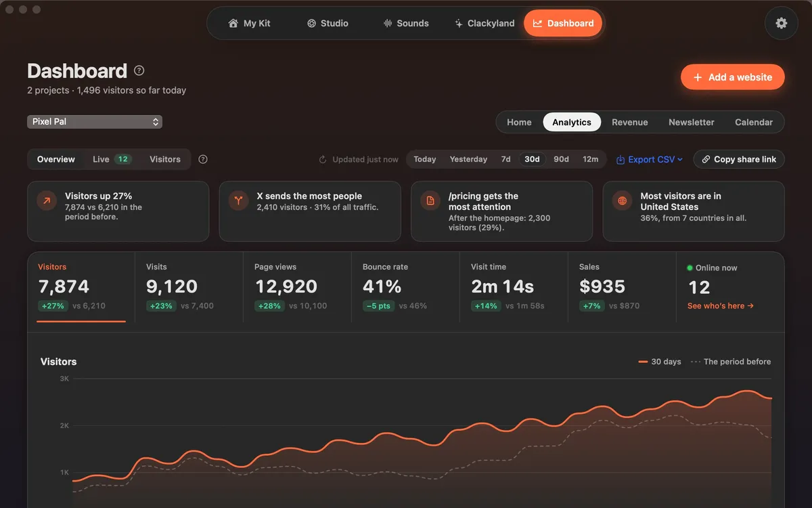Click the Updated just now text
This screenshot has height=508, width=812.
365,160
